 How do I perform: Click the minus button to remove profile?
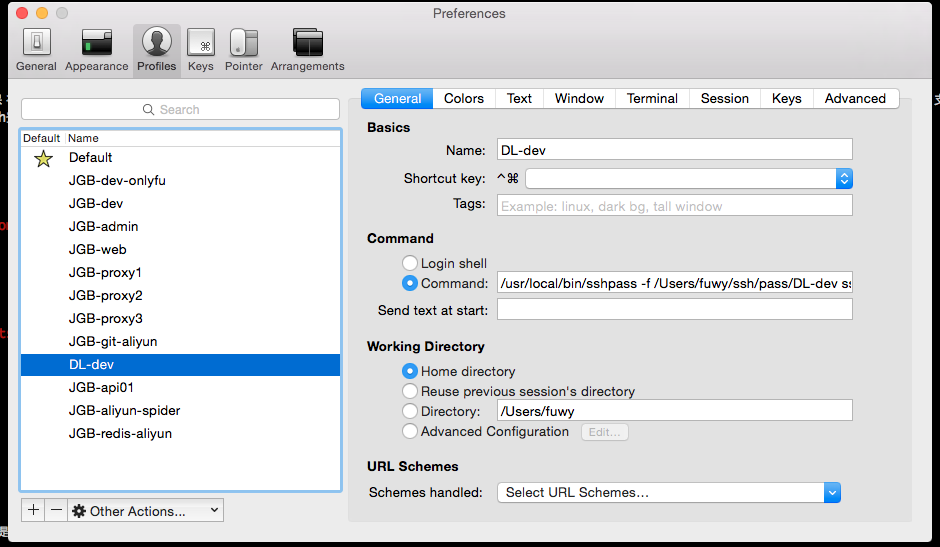click(56, 510)
